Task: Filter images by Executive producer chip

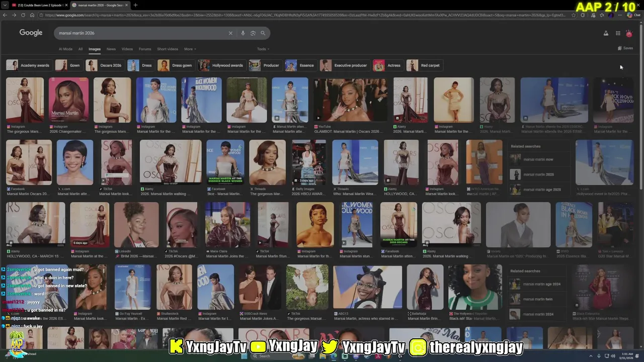Action: (345, 65)
